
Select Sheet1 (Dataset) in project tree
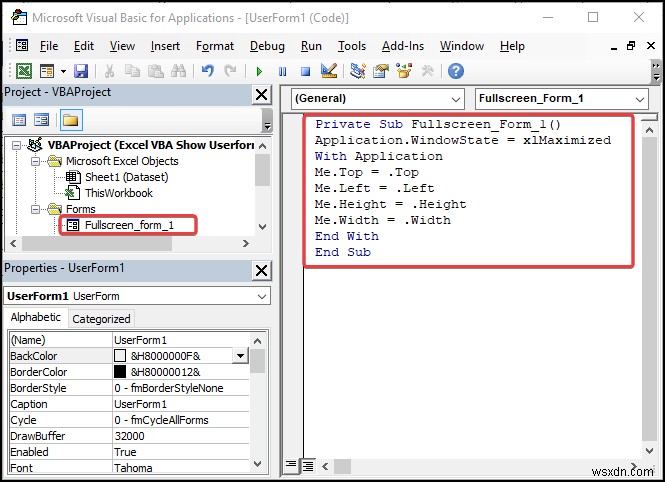pyautogui.click(x=126, y=177)
